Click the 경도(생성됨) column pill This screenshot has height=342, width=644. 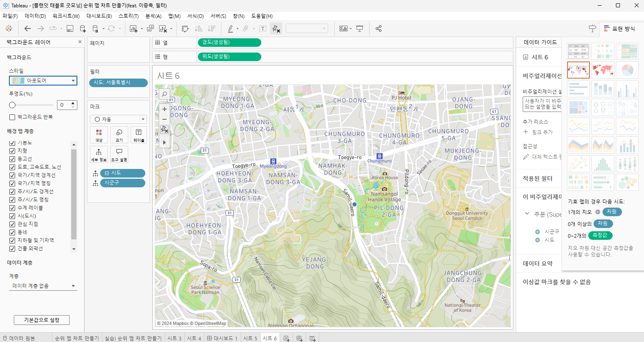(x=229, y=42)
